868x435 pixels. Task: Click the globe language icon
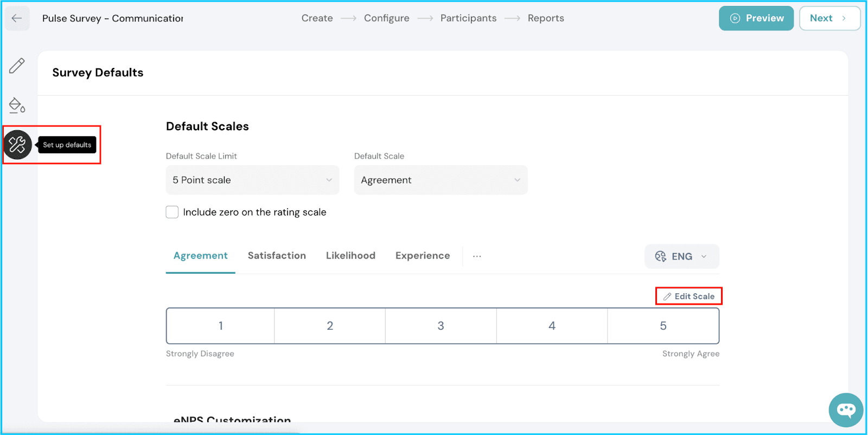coord(660,256)
